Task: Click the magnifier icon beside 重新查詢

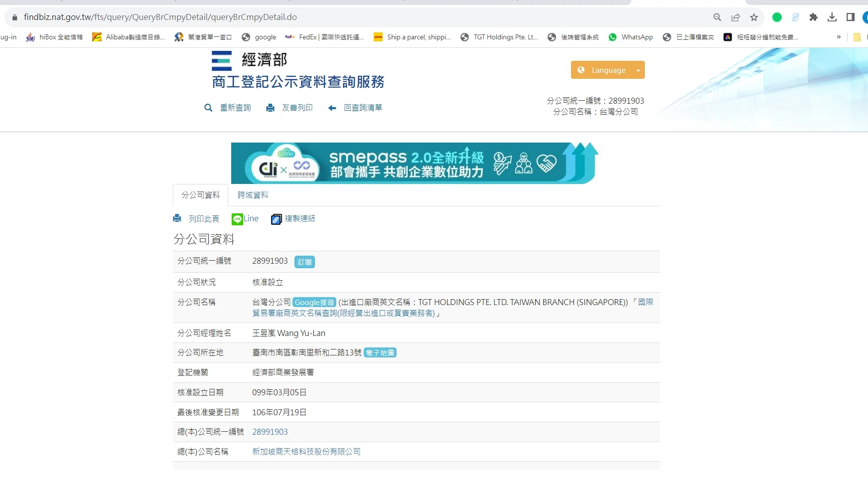Action: pos(208,108)
